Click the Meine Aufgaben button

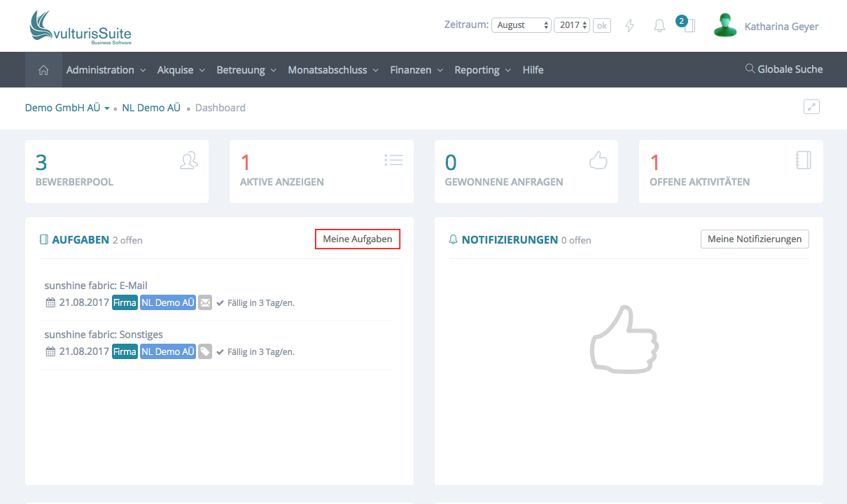(x=358, y=239)
